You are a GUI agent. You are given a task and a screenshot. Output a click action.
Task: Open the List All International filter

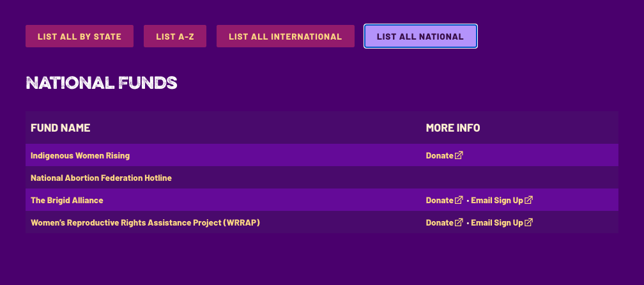pos(286,36)
